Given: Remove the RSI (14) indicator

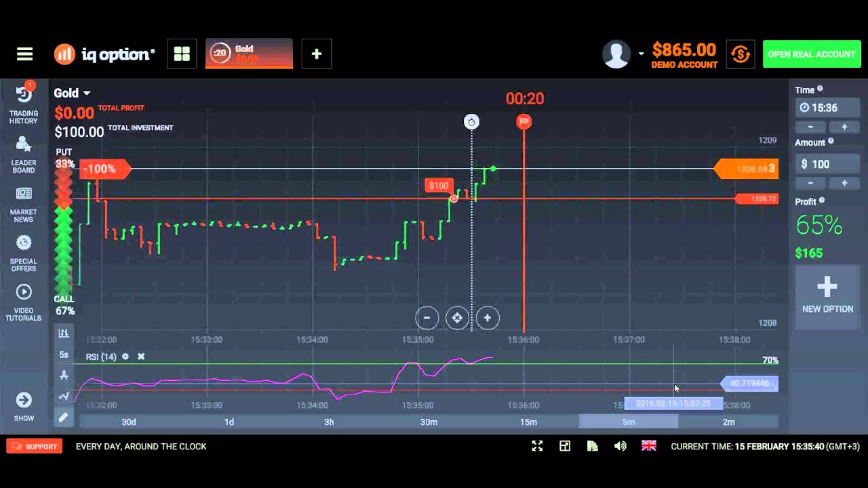Looking at the screenshot, I should click(x=141, y=357).
